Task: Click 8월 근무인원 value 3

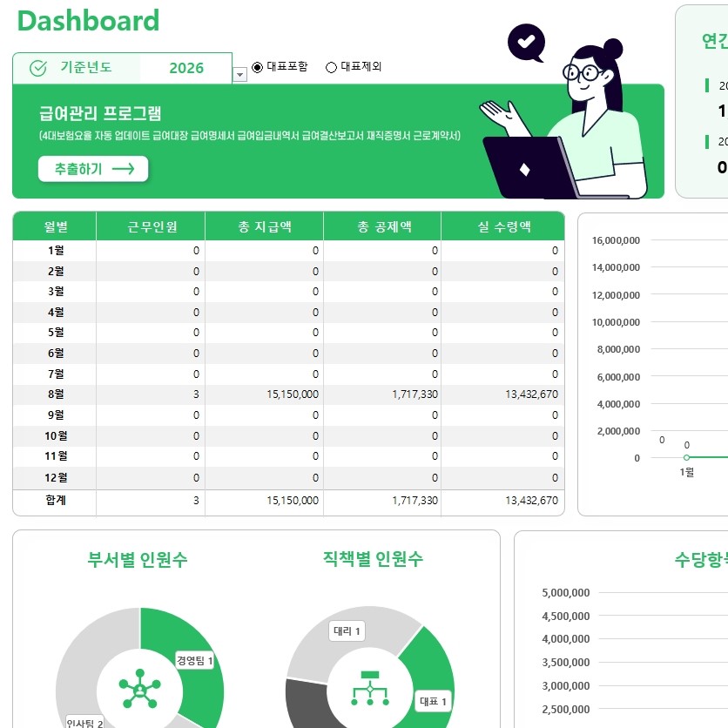Action: (x=196, y=394)
